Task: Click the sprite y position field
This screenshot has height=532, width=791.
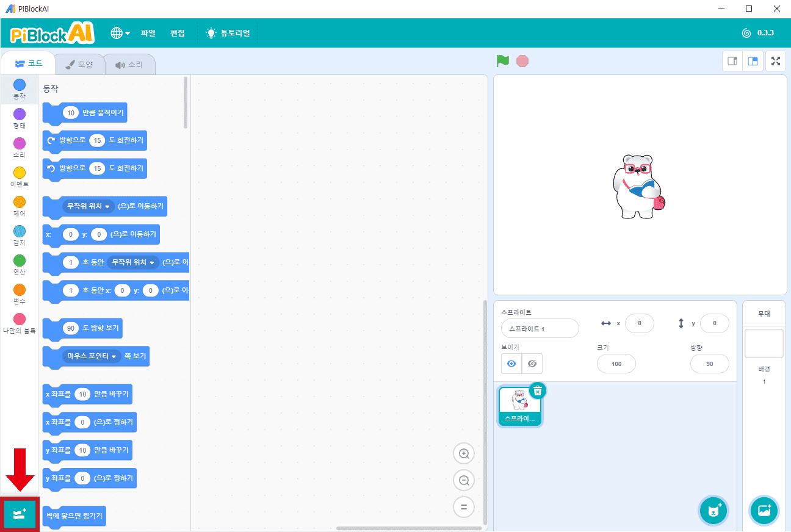Action: 715,323
